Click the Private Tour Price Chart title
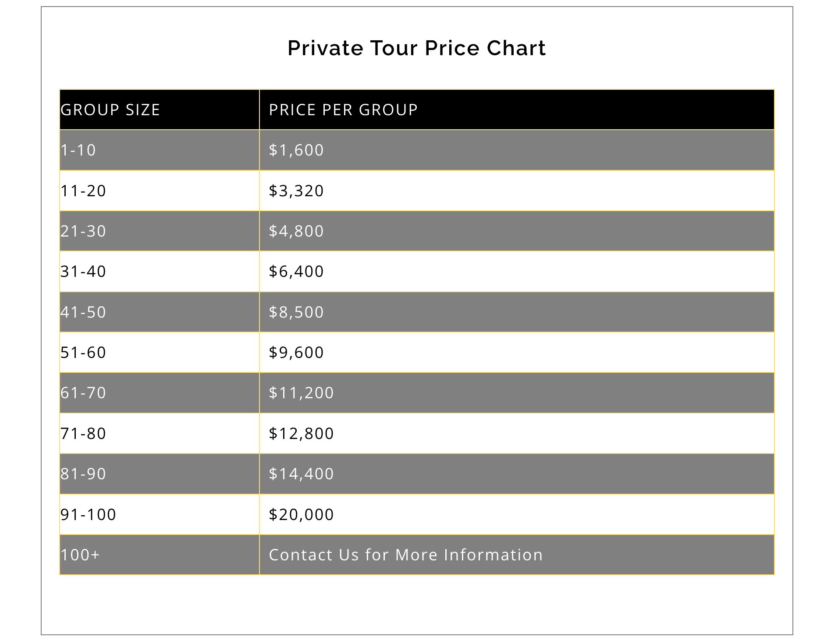The width and height of the screenshot is (831, 644). pos(416,48)
